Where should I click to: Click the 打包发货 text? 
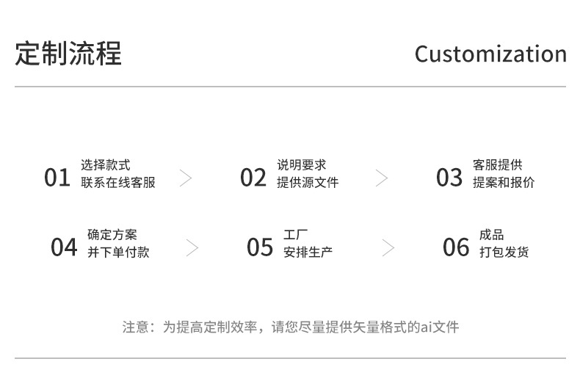(x=504, y=253)
